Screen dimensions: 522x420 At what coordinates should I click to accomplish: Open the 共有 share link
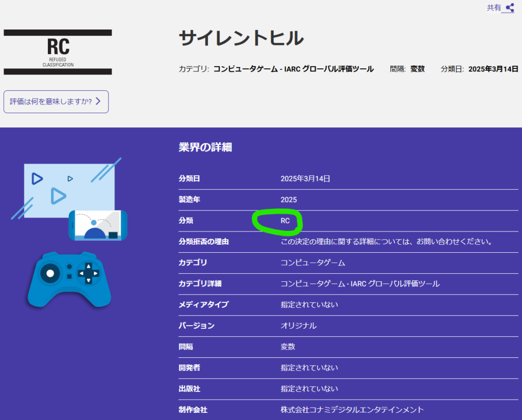coord(501,8)
